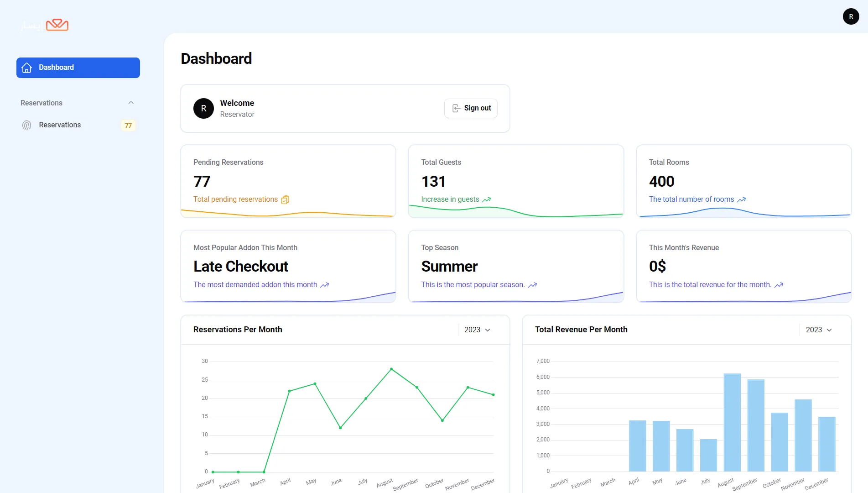Click the Sign out button
This screenshot has width=868, height=493.
(x=471, y=108)
